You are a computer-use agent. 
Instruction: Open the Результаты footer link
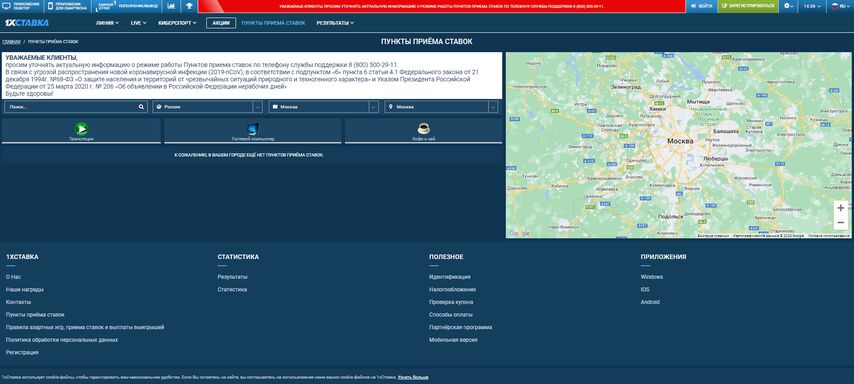232,277
